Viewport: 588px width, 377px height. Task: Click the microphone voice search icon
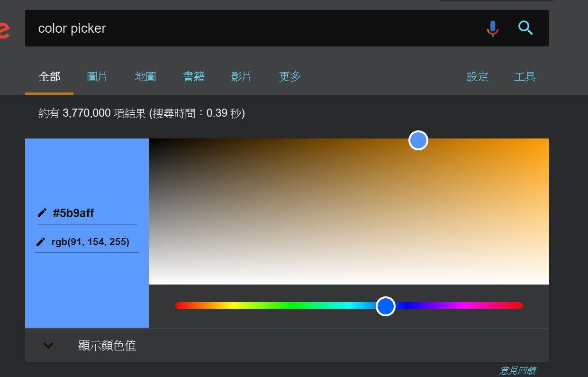click(493, 28)
